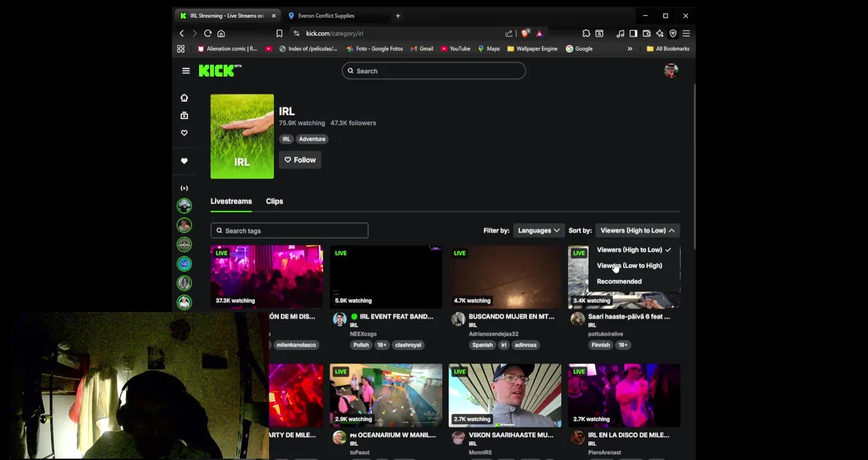Viewport: 868px width, 460px height.
Task: Click the browser home icon
Action: (x=221, y=33)
